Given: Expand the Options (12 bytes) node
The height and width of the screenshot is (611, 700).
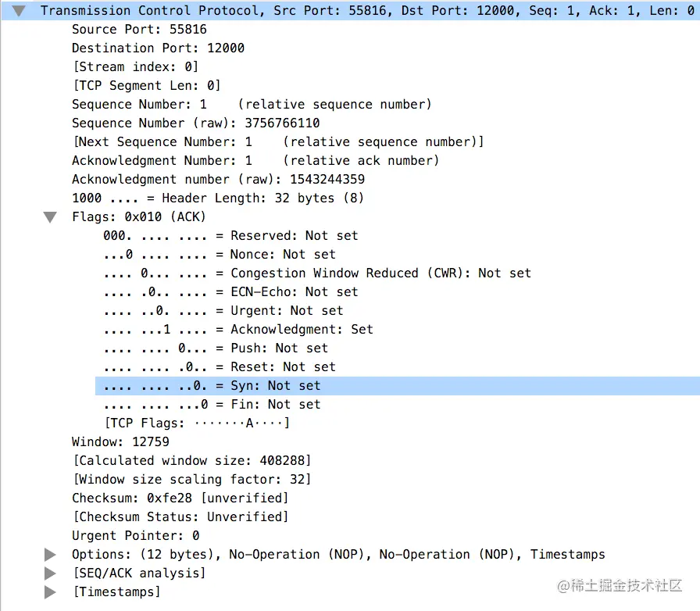Looking at the screenshot, I should (x=50, y=555).
